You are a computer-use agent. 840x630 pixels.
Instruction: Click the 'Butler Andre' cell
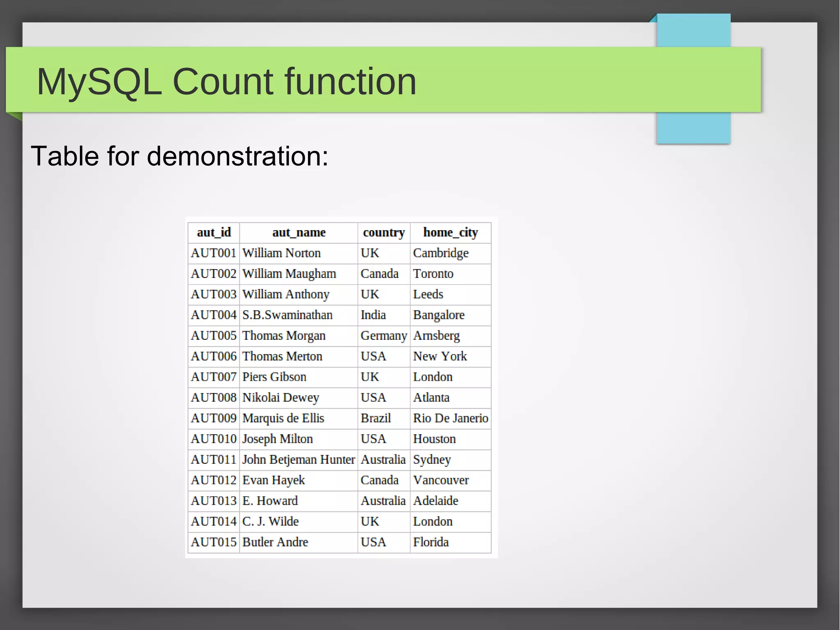[299, 542]
